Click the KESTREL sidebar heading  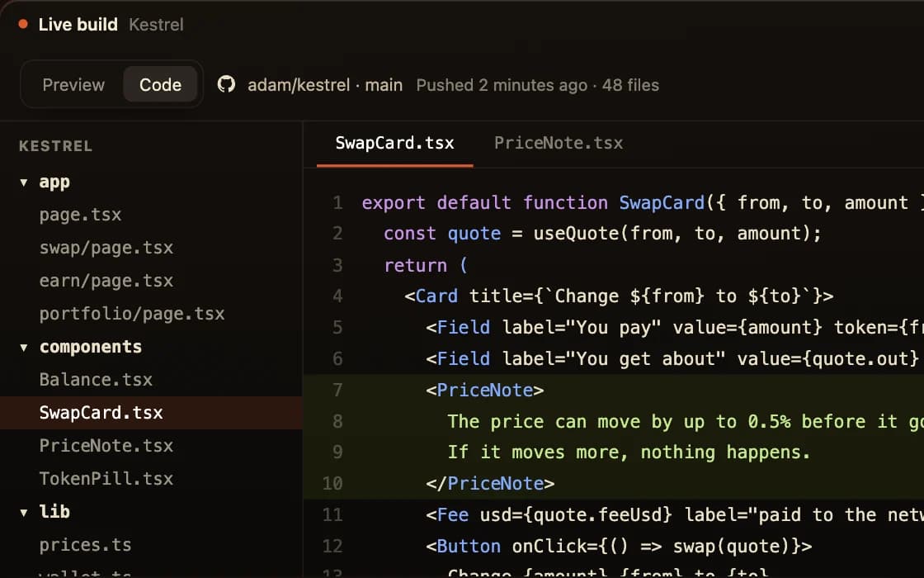[x=55, y=146]
